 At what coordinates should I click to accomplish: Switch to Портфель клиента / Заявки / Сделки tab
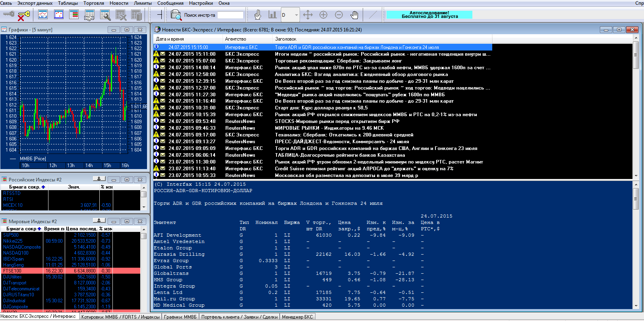point(240,317)
